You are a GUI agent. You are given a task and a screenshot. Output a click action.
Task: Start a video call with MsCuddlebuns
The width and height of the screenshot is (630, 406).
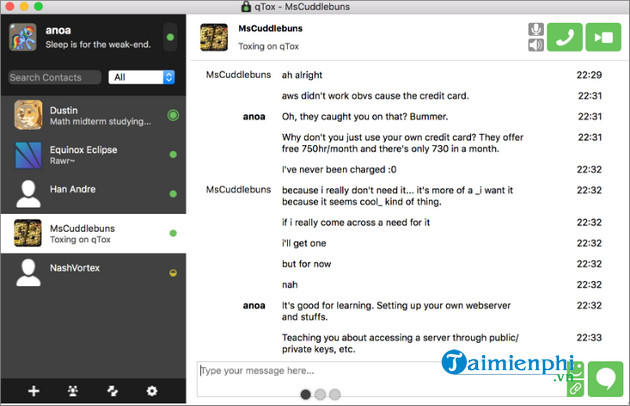[602, 38]
